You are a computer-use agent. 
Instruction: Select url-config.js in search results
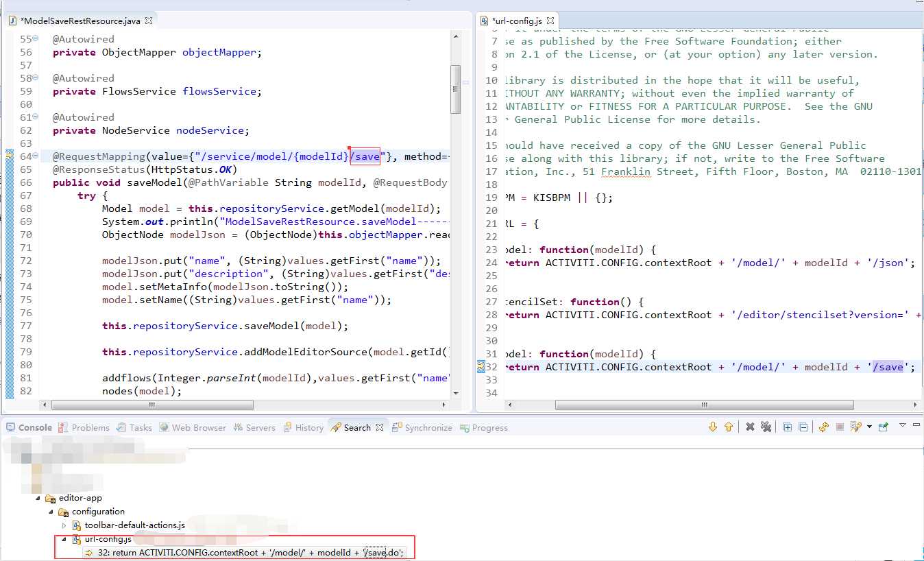coord(108,539)
